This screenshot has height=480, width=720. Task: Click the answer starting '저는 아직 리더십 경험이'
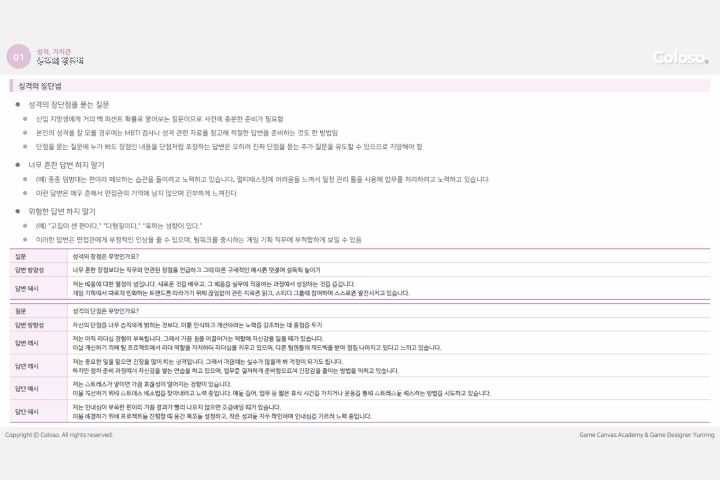point(257,343)
